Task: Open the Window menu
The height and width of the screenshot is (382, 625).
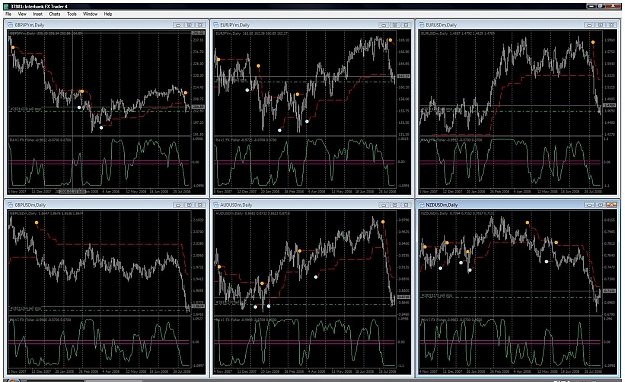Action: (90, 14)
